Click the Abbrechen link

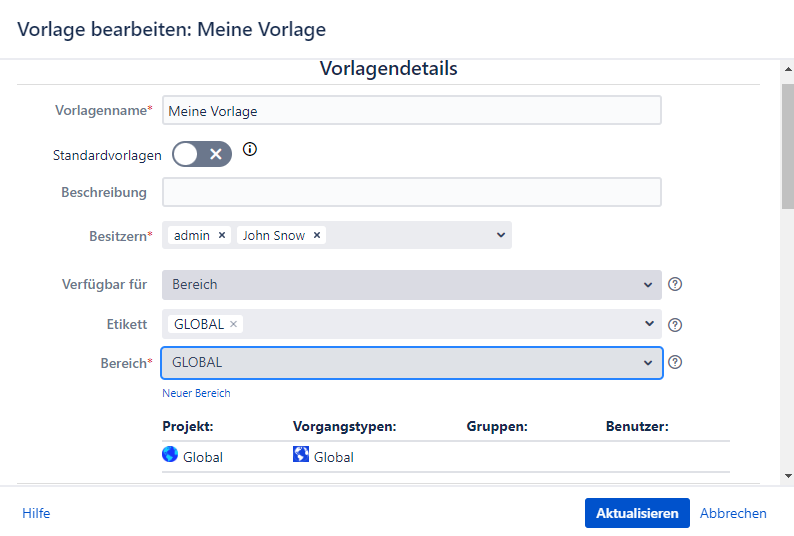click(x=733, y=513)
